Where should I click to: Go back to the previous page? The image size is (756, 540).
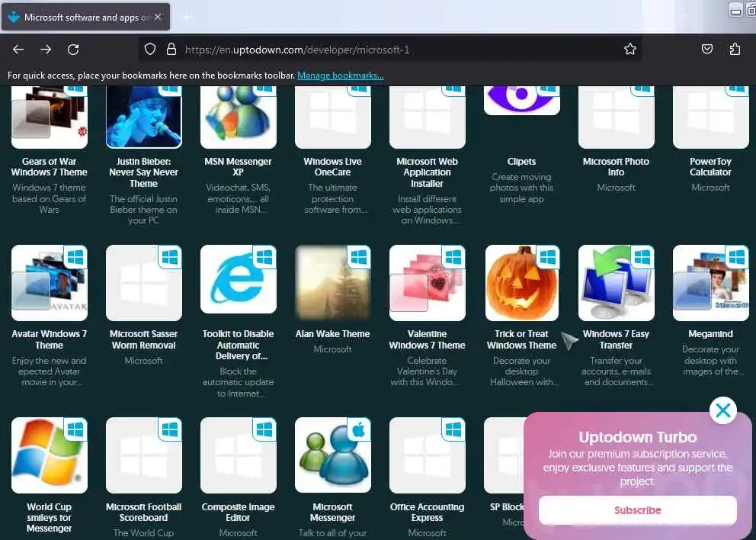(x=18, y=50)
